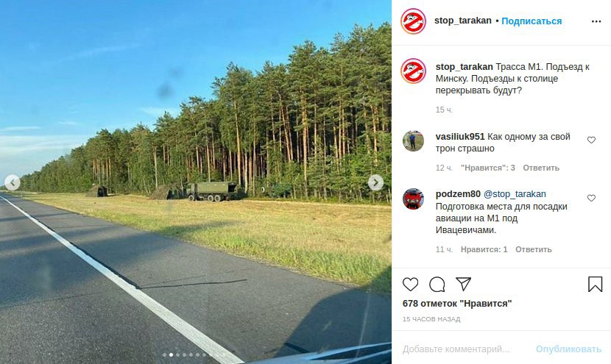Reply to the podzem80 comment via Ответить
This screenshot has width=611, height=364.
click(x=534, y=249)
